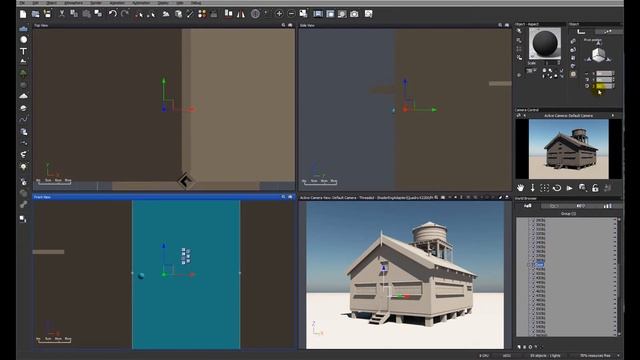This screenshot has width=640, height=360.
Task: Click the pivot position cube widget
Action: [598, 55]
